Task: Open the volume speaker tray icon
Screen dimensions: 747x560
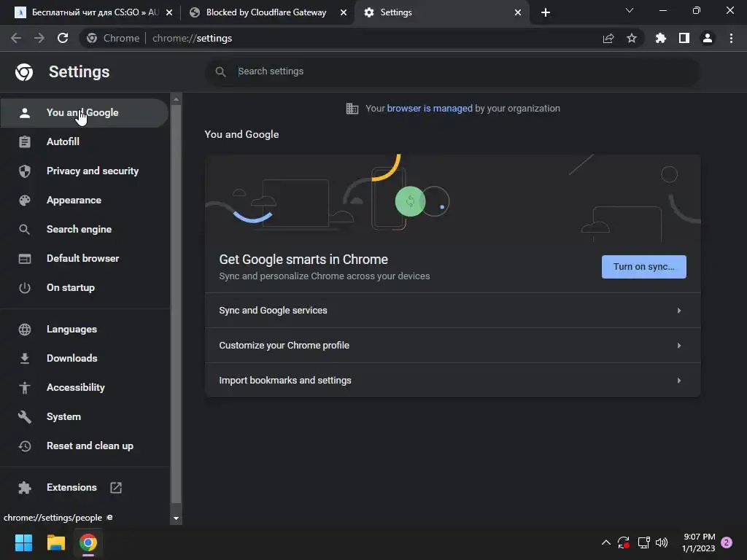Action: [x=662, y=542]
